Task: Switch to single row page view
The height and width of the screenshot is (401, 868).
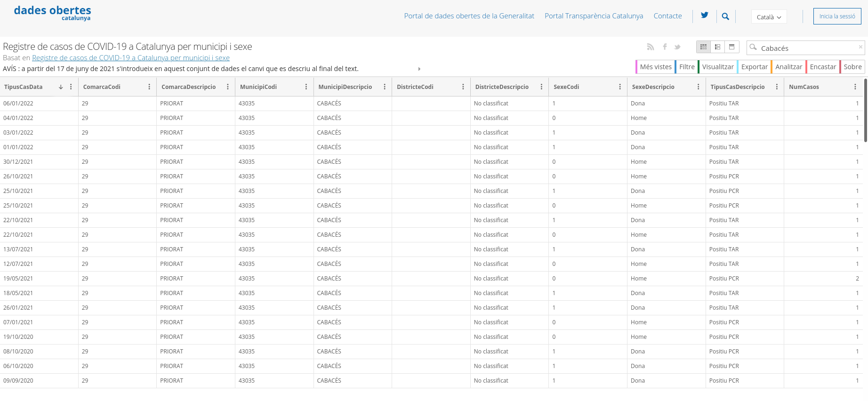Action: click(x=731, y=47)
